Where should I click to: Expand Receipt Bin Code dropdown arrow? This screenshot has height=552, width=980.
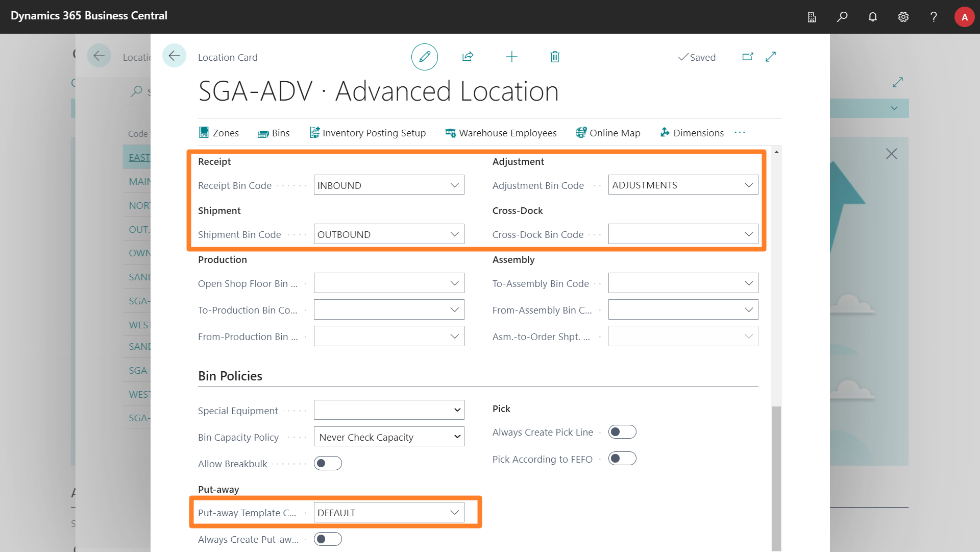tap(454, 185)
